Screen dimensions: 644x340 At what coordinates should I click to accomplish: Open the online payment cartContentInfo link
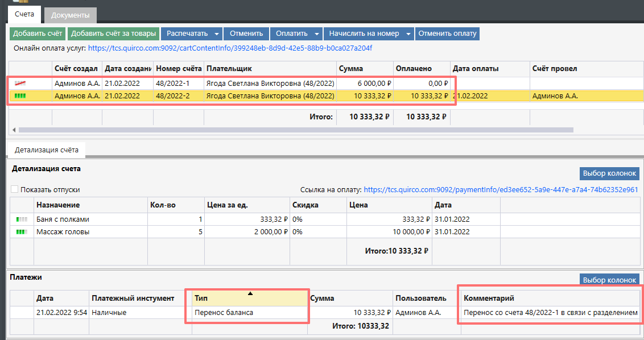click(230, 48)
